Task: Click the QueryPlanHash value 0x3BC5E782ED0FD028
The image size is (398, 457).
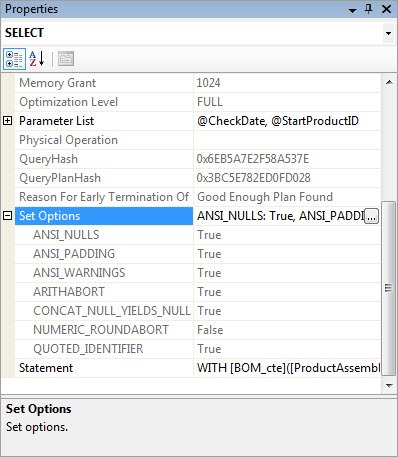Action: [x=253, y=178]
